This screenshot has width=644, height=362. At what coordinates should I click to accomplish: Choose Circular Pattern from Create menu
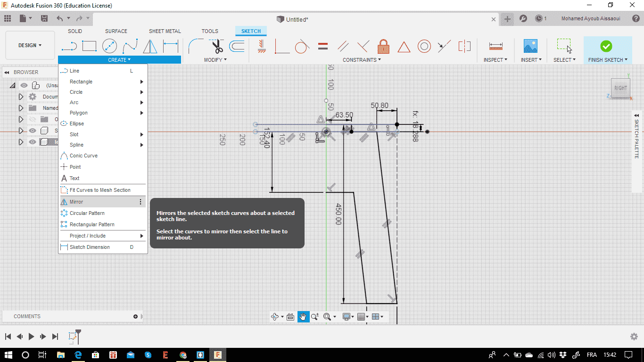pos(87,213)
